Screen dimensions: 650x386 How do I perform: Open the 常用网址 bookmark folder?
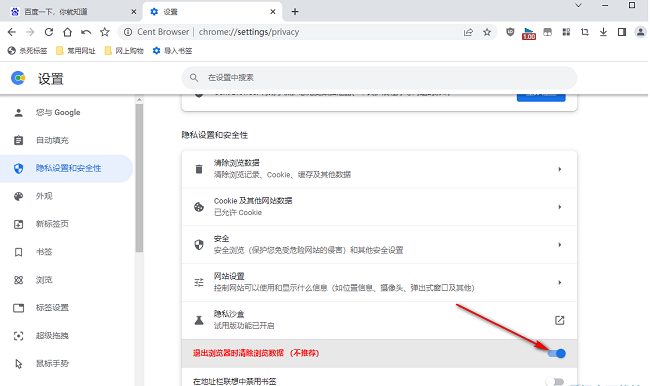(75, 51)
